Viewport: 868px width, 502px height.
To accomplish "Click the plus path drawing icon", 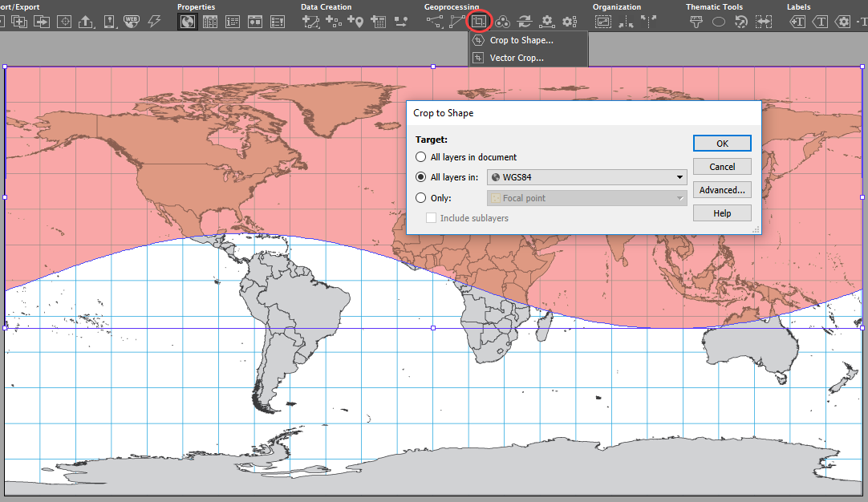I will tap(311, 22).
